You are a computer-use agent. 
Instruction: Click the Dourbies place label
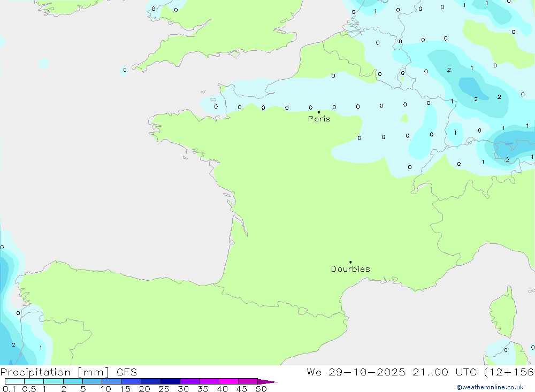[x=350, y=269]
